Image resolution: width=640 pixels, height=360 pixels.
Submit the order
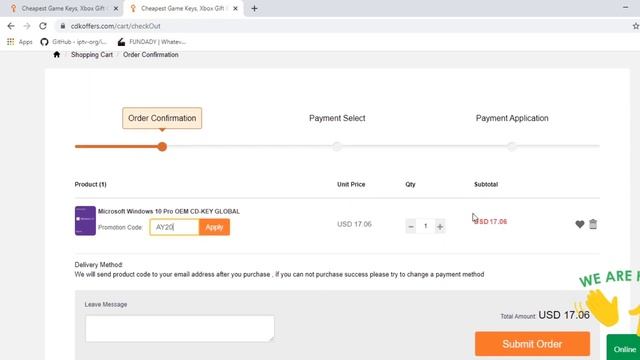[532, 344]
